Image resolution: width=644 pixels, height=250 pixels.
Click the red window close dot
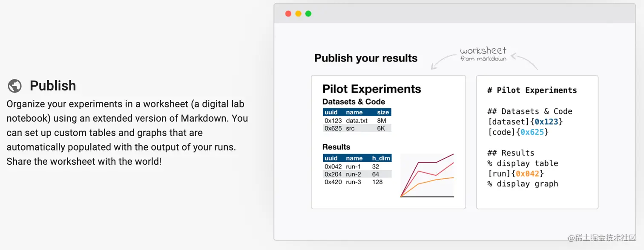point(288,14)
